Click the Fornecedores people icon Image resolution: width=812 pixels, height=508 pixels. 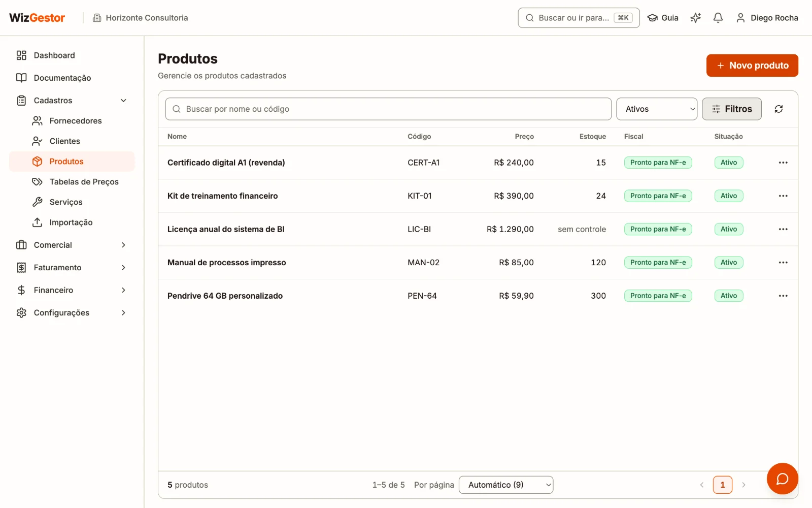37,121
